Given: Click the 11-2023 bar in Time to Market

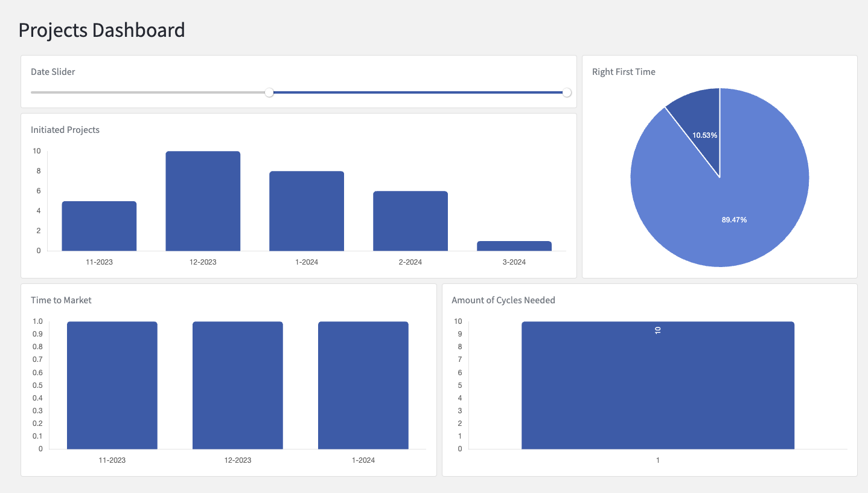Looking at the screenshot, I should click(x=112, y=385).
